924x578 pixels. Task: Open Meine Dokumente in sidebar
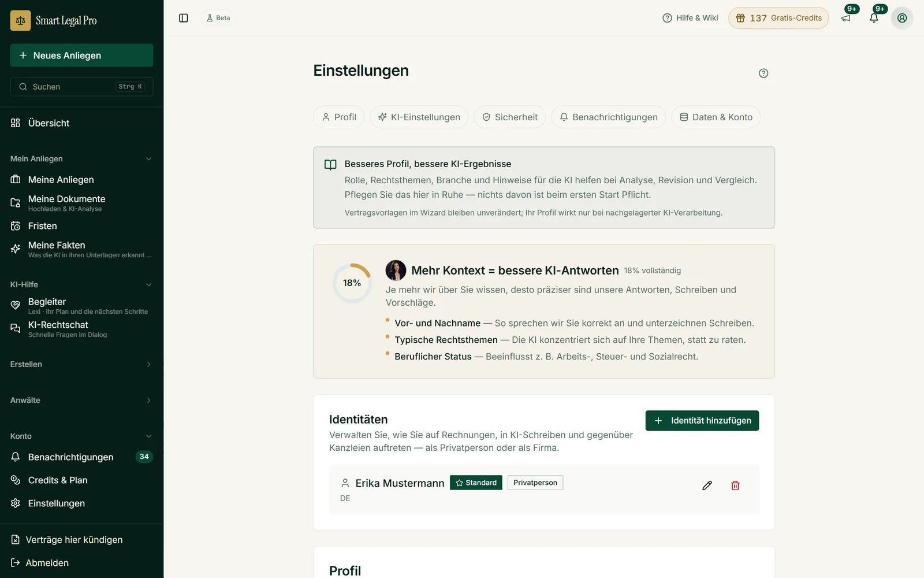pyautogui.click(x=81, y=203)
